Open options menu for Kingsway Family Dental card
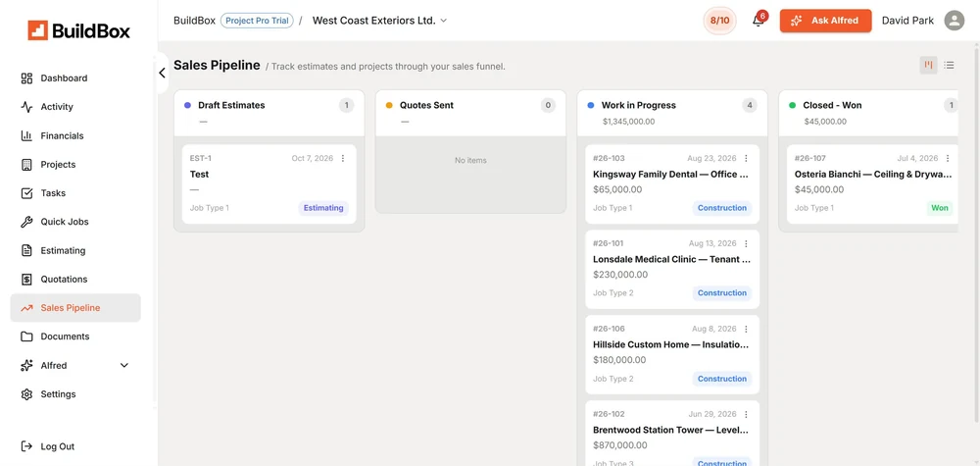 click(x=746, y=158)
